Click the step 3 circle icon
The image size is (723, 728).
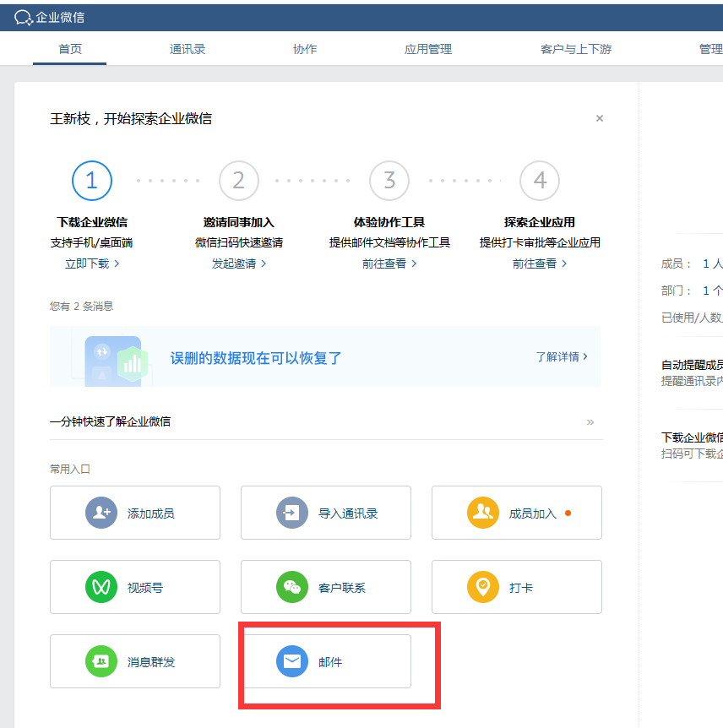point(389,181)
